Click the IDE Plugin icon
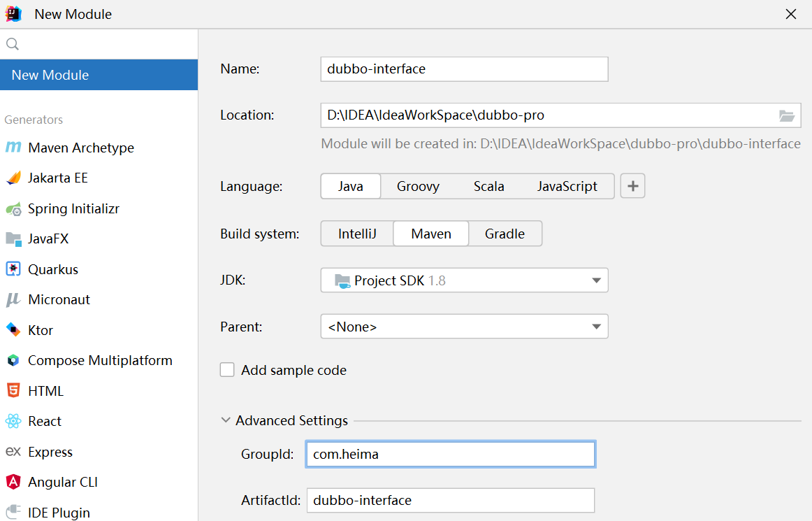 point(13,512)
